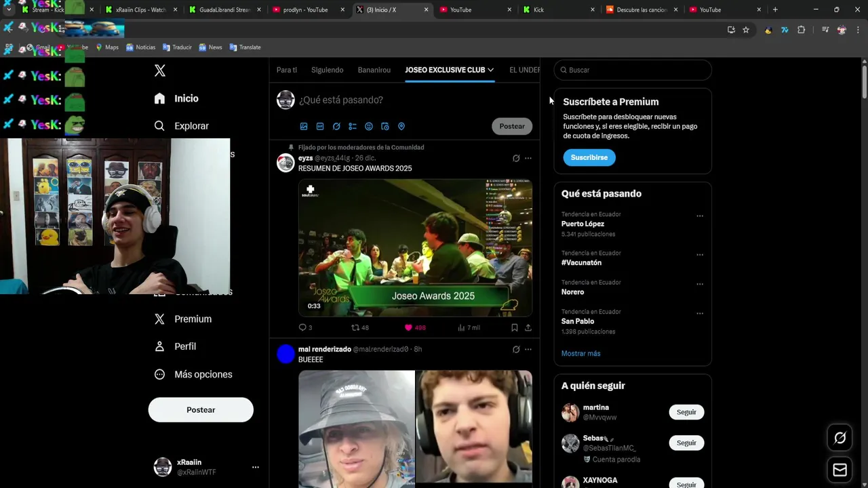Image resolution: width=868 pixels, height=488 pixels.
Task: Open more options for Puerto López trend
Action: 700,216
